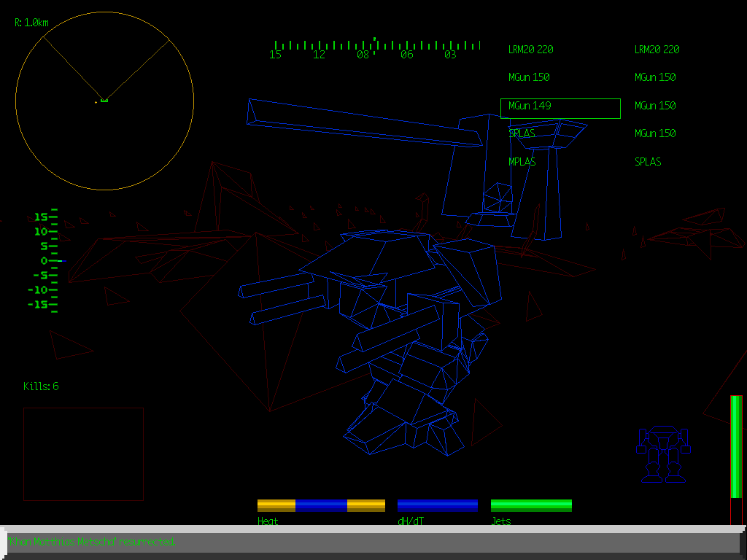The width and height of the screenshot is (747, 560).
Task: Arm the SPLAS weapon in the right weapon column
Action: pos(647,162)
